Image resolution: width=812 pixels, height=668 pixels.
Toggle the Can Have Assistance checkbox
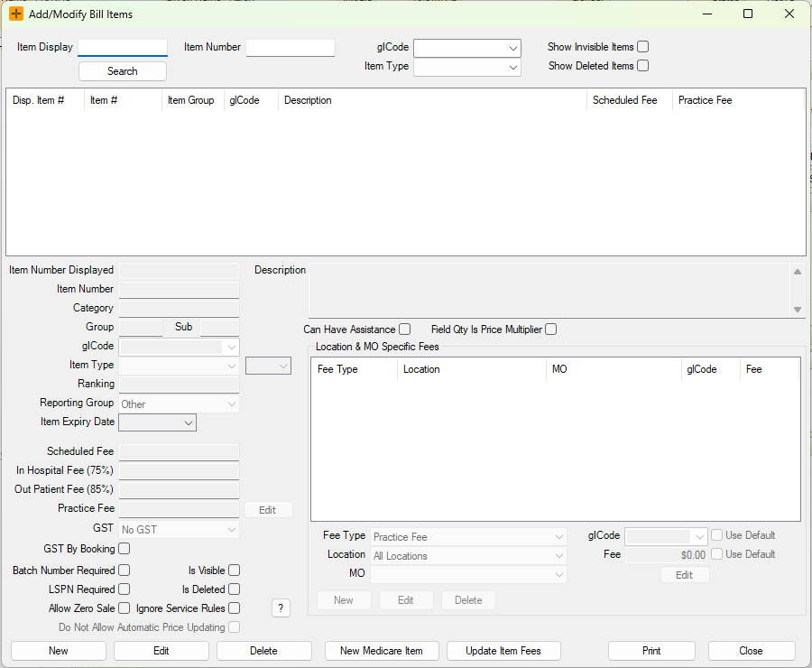[x=405, y=329]
